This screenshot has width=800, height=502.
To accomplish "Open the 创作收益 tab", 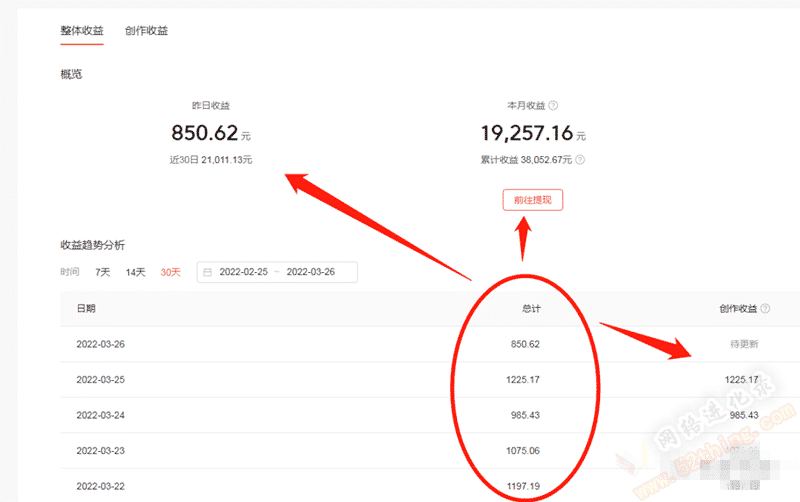I will 146,31.
